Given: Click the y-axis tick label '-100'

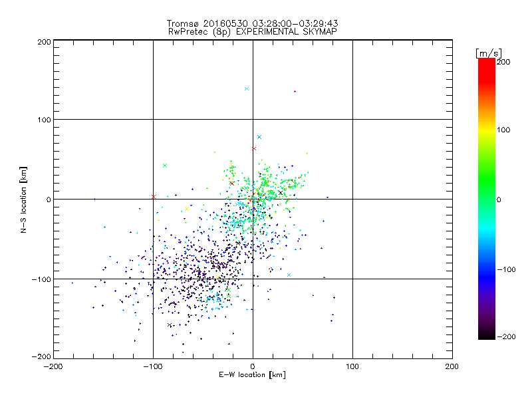Looking at the screenshot, I should click(x=41, y=279).
